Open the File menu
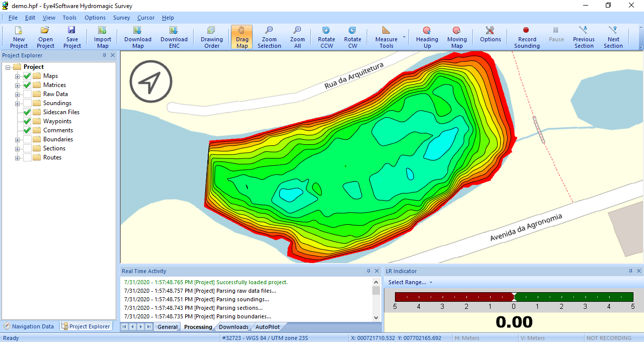 coord(13,18)
